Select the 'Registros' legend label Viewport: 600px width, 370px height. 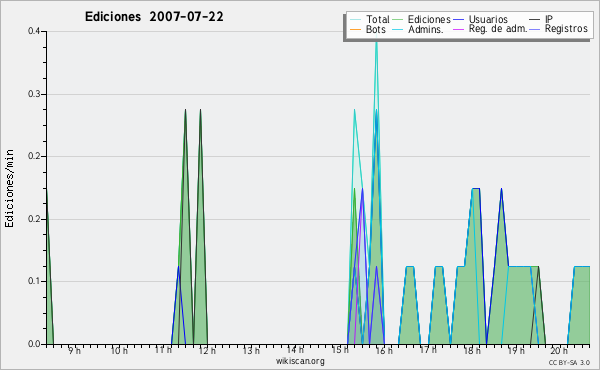pyautogui.click(x=566, y=29)
